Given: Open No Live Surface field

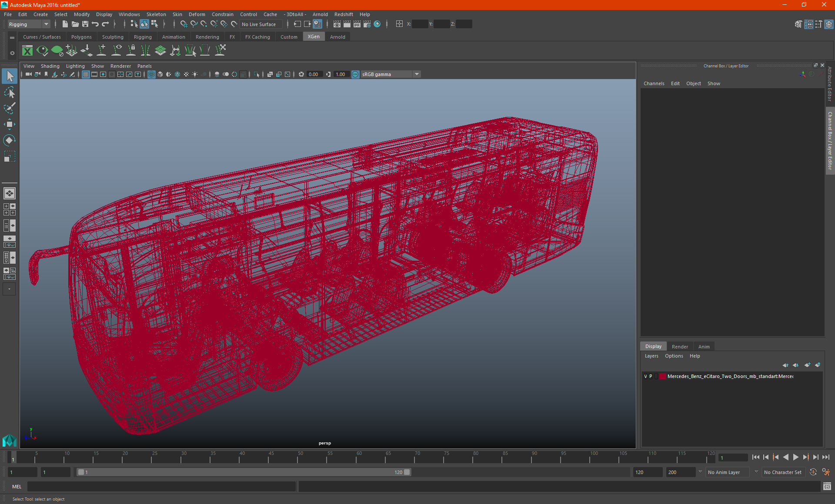Looking at the screenshot, I should pyautogui.click(x=261, y=24).
